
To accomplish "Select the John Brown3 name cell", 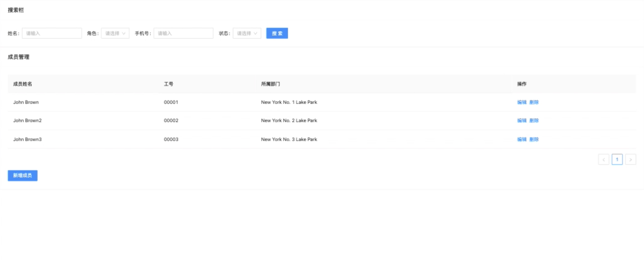I will [x=27, y=139].
